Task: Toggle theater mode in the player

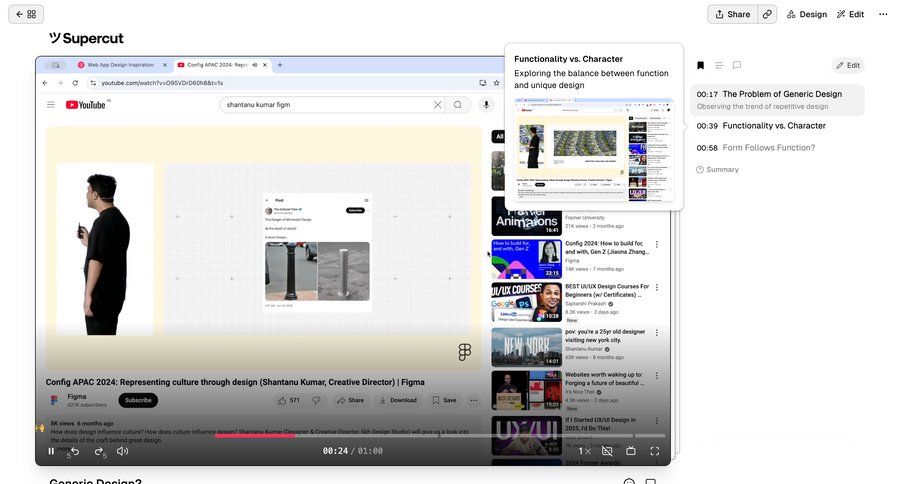Action: pyautogui.click(x=631, y=451)
